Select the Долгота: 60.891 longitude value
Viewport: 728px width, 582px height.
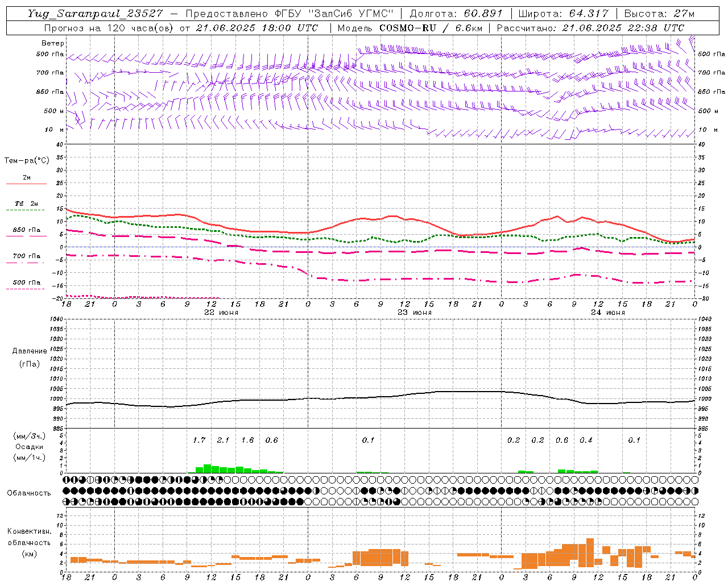[x=456, y=14]
